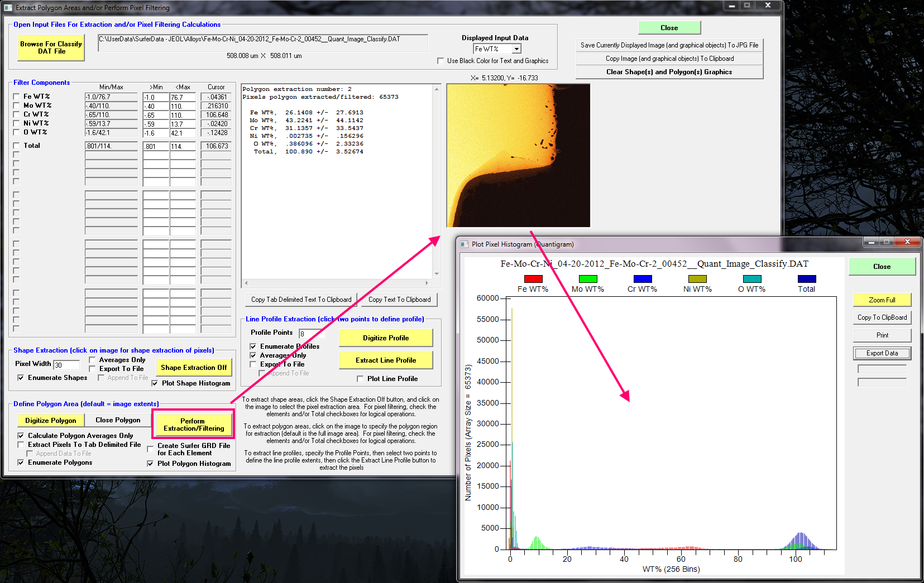Enable the Fe WT% filter checkbox
The height and width of the screenshot is (583, 924).
click(16, 97)
